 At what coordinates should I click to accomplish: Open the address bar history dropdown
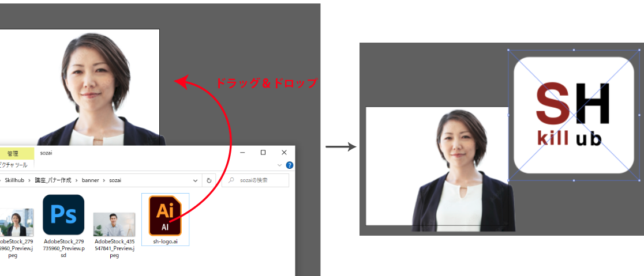click(x=196, y=180)
